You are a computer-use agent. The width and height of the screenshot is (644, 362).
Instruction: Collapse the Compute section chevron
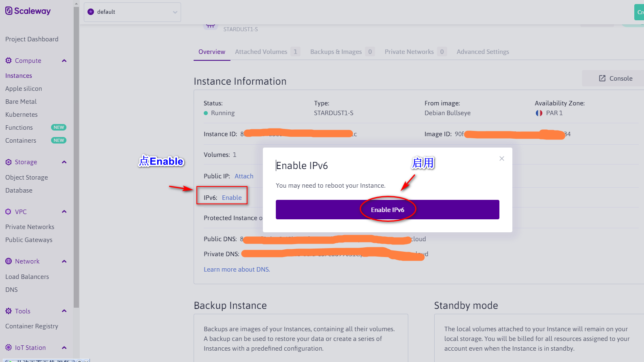(x=64, y=61)
